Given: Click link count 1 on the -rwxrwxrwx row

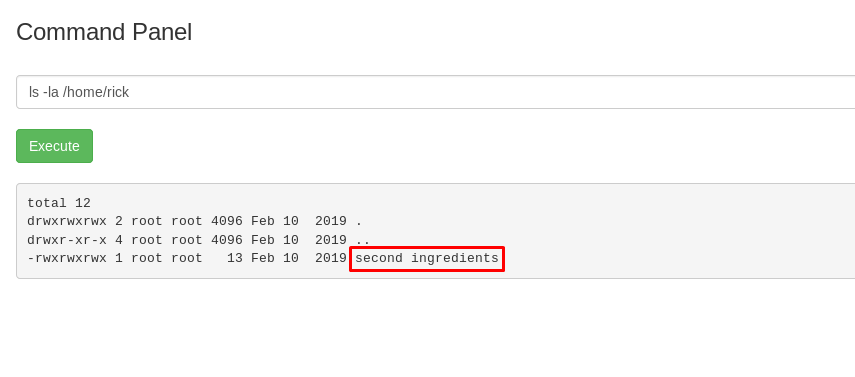Looking at the screenshot, I should [119, 258].
